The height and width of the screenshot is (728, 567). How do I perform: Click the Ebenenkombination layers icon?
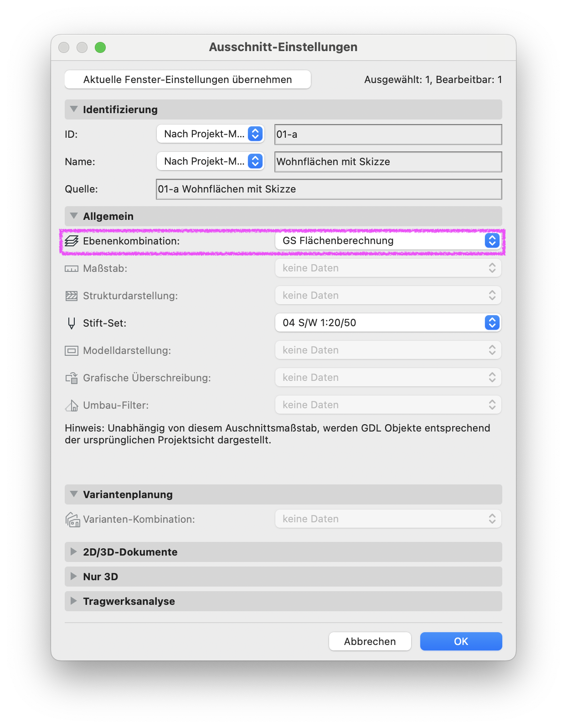click(72, 241)
